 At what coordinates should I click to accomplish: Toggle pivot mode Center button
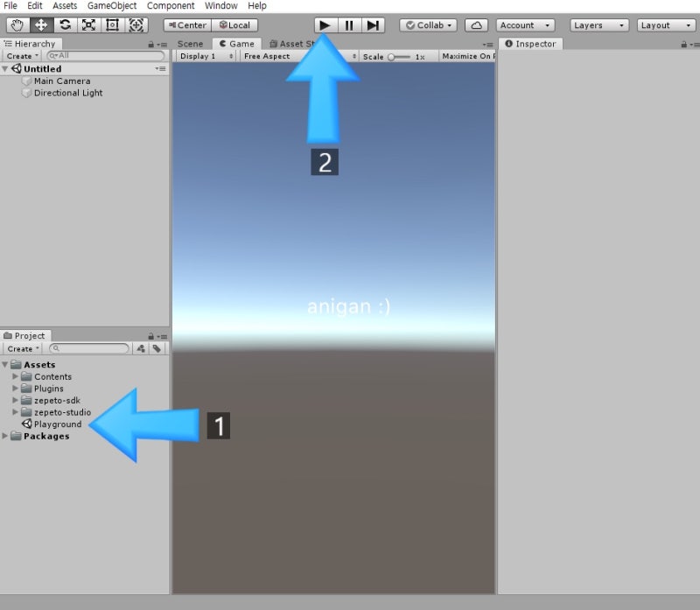pos(187,25)
